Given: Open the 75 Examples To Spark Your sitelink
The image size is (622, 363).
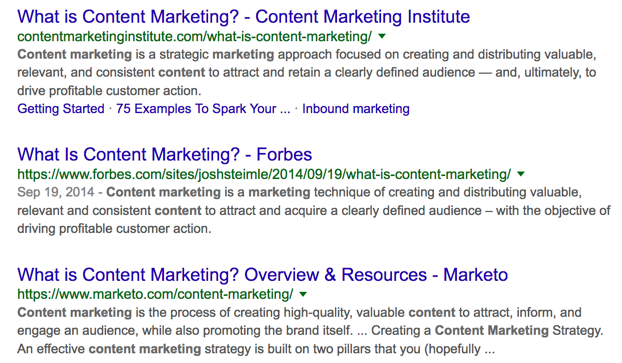Looking at the screenshot, I should (203, 109).
